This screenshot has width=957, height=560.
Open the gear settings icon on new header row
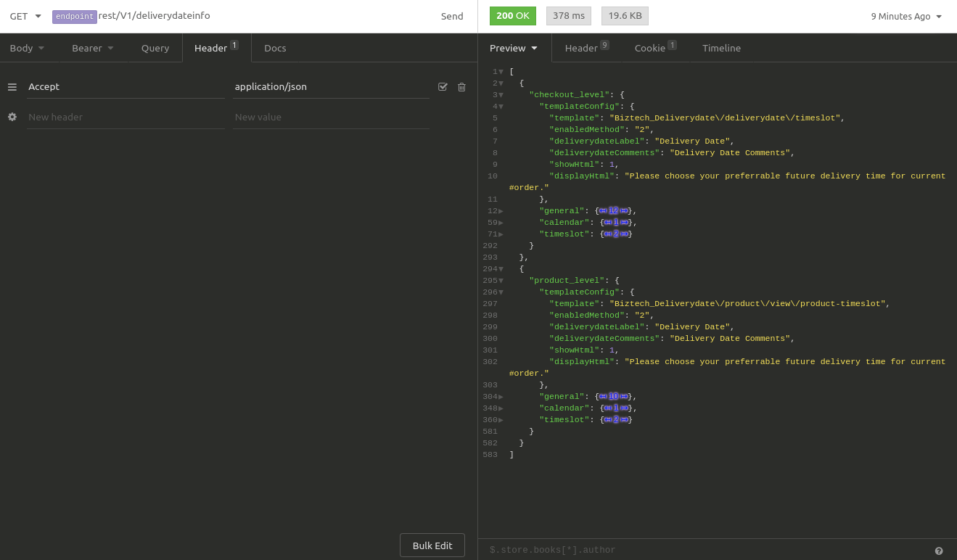[x=12, y=117]
